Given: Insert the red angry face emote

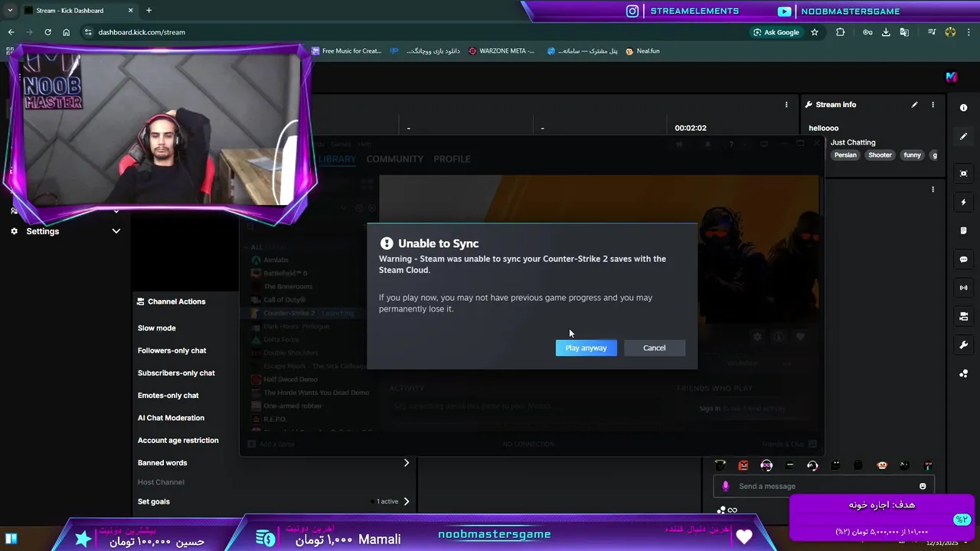Looking at the screenshot, I should pos(743,465).
